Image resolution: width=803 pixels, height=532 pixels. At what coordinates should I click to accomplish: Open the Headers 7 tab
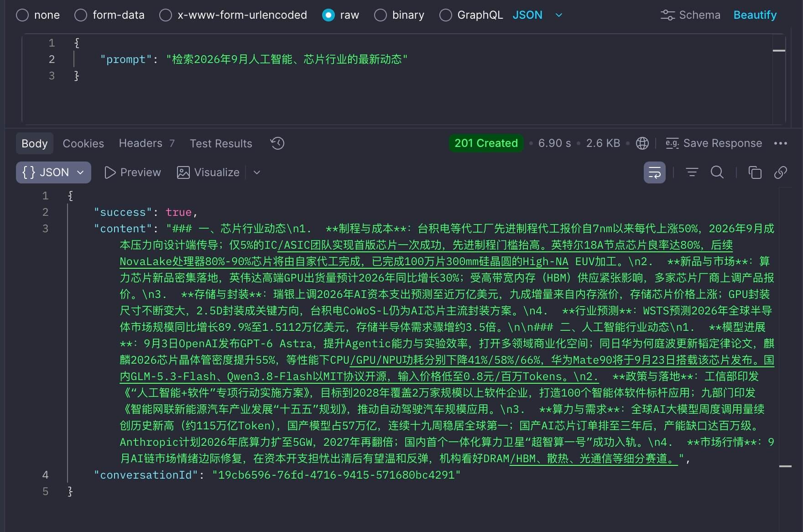point(147,143)
